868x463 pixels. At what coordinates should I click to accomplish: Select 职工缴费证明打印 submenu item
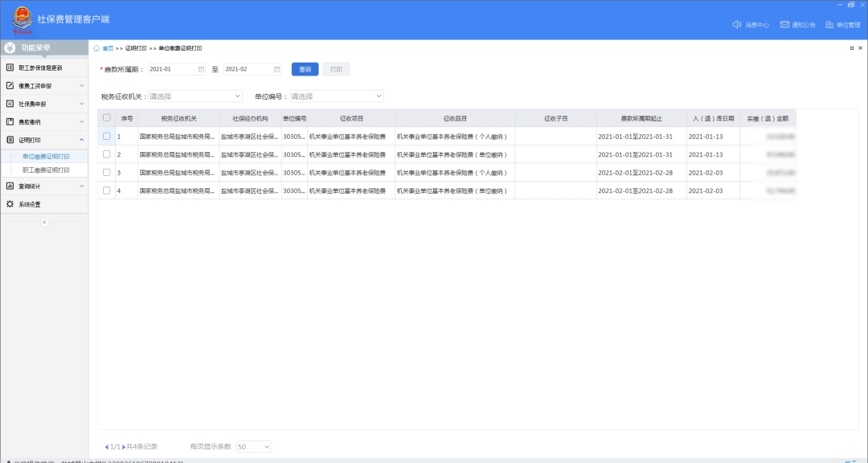46,170
